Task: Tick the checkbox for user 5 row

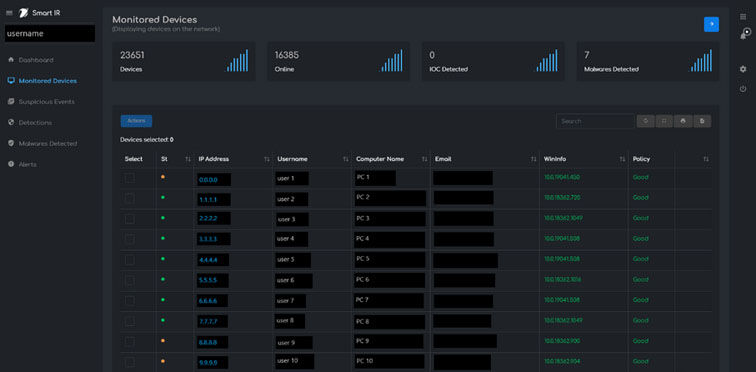Action: pos(130,260)
